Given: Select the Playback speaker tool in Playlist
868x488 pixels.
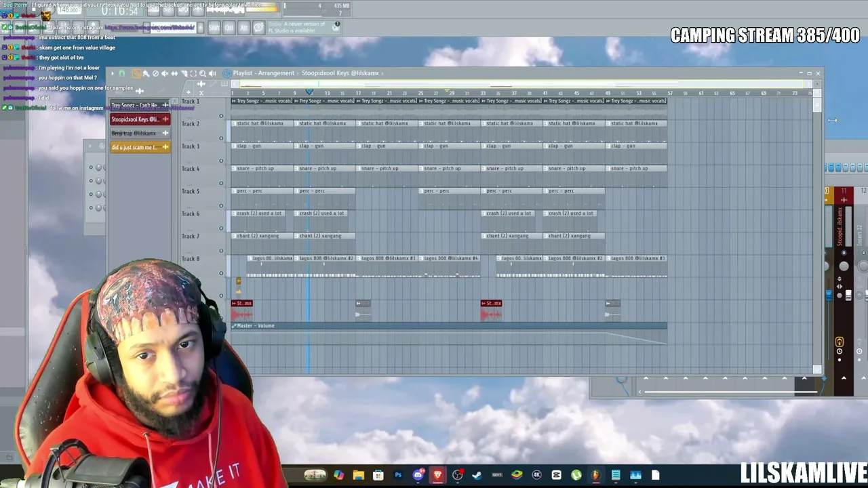Looking at the screenshot, I should tap(212, 73).
